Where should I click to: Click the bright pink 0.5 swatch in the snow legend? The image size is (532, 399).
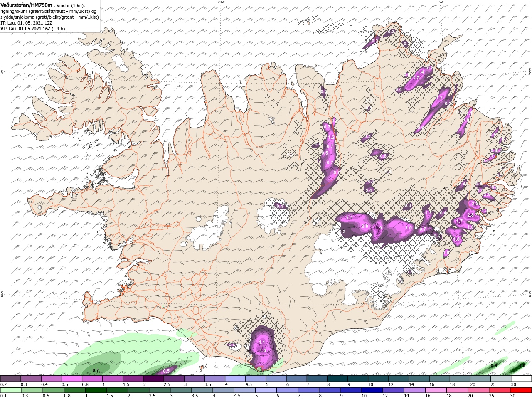(x=71, y=378)
